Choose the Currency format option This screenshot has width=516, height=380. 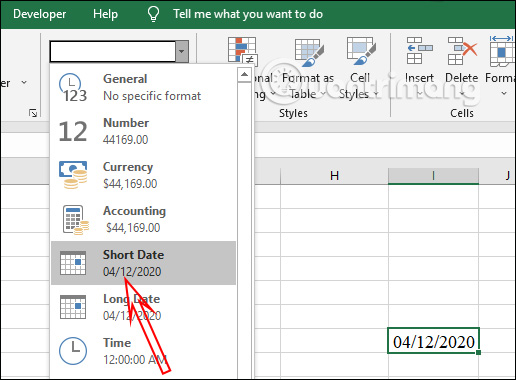(x=143, y=175)
